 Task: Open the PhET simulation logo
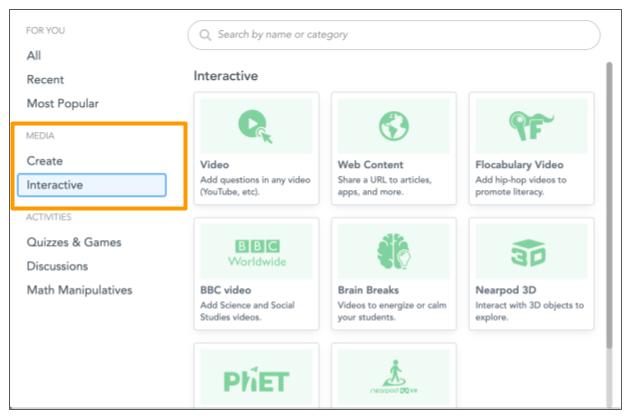coord(255,381)
